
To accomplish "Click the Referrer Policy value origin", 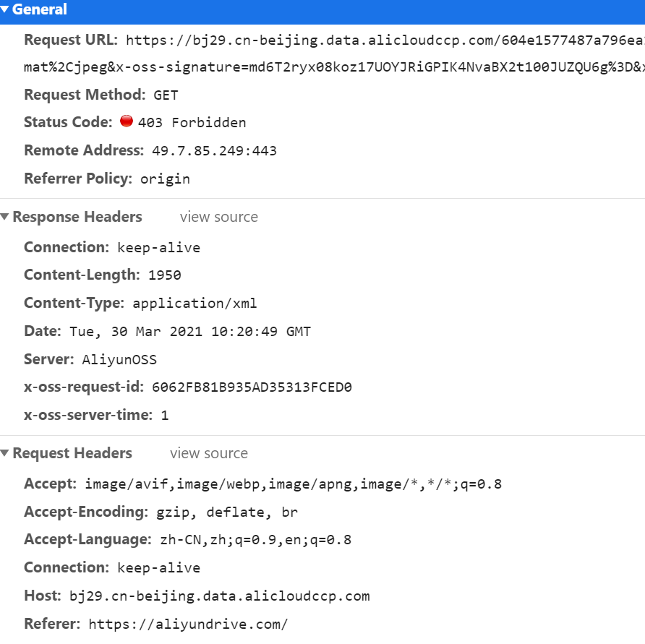I will tap(165, 179).
